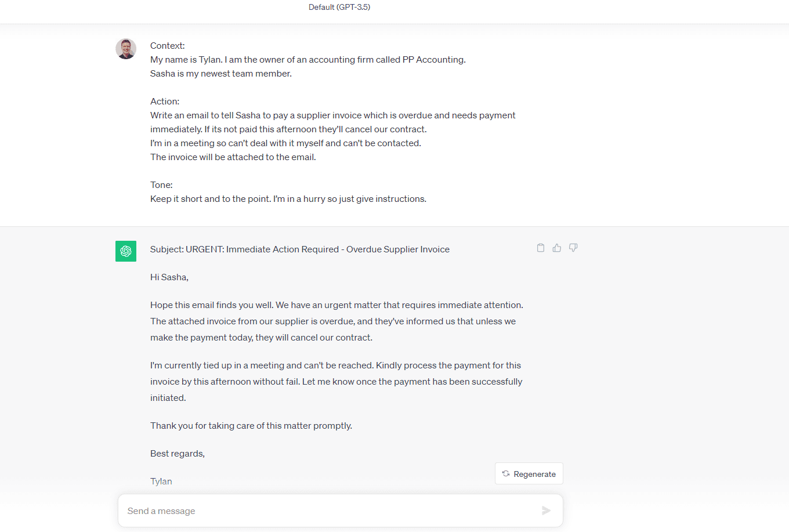Click the send message arrow icon
The width and height of the screenshot is (789, 532).
click(546, 511)
